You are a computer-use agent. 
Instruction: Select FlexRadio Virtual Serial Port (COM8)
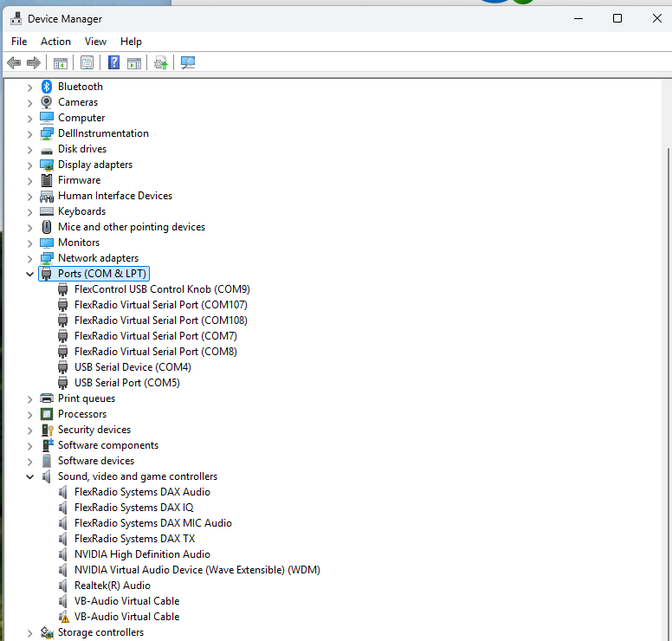click(x=156, y=352)
